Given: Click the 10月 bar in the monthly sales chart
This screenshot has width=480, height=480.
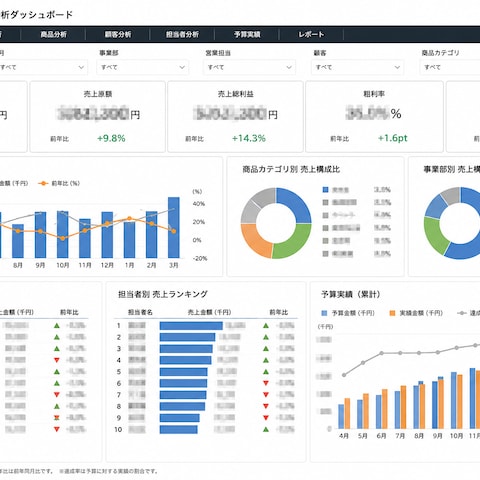Looking at the screenshot, I should [x=63, y=235].
